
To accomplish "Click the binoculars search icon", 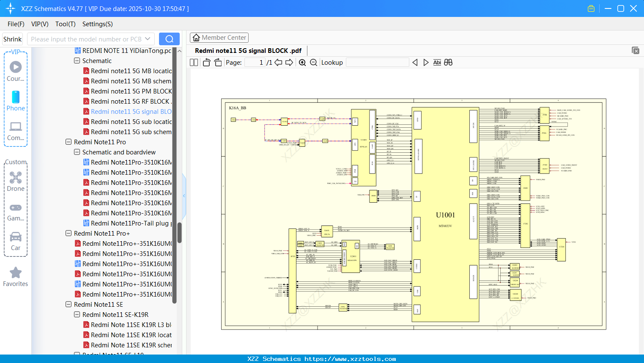I will tap(448, 63).
